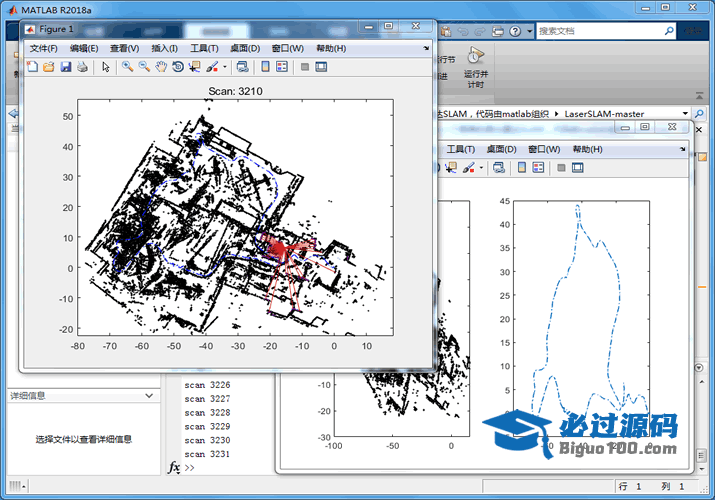Open dropdown arrow next to help icon
The height and width of the screenshot is (500, 715).
click(529, 31)
